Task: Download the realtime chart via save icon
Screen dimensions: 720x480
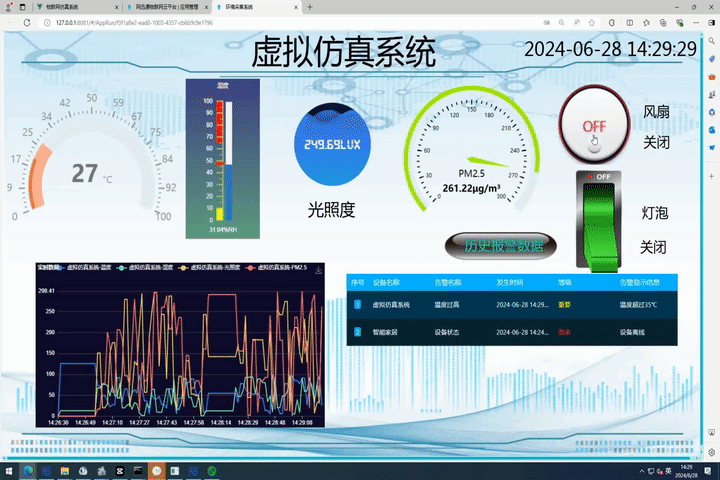Action: [318, 269]
